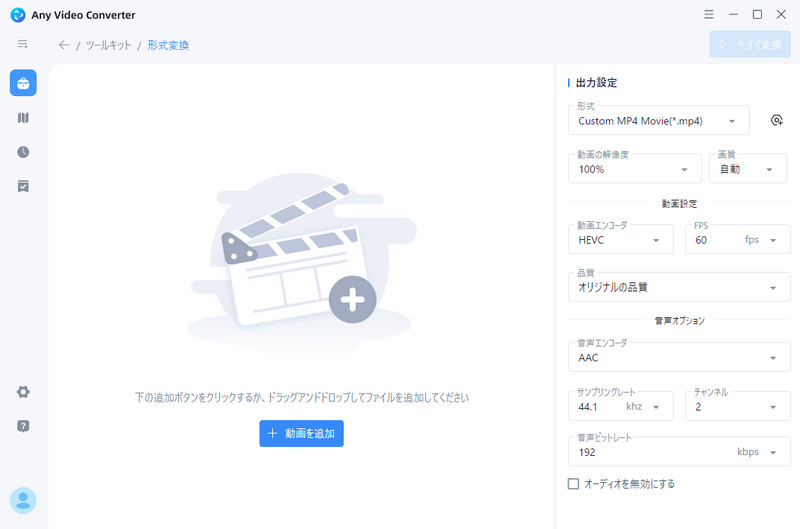This screenshot has height=529, width=800.
Task: Go back with the left arrow
Action: tap(64, 45)
